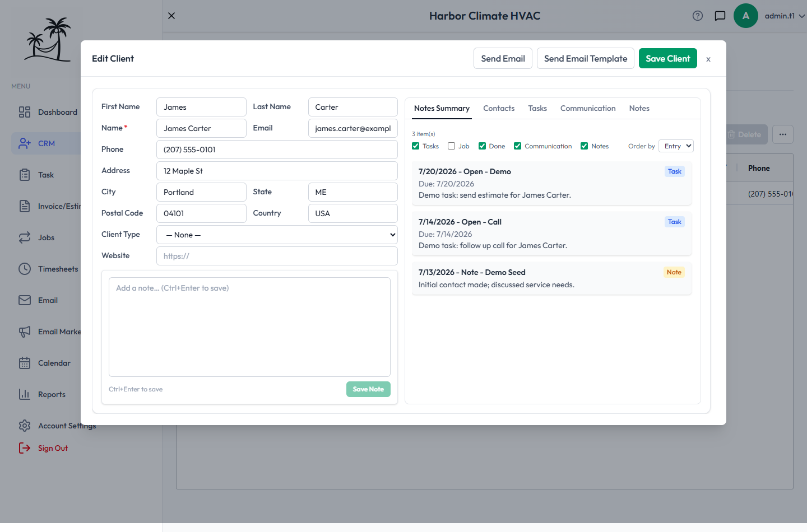This screenshot has height=532, width=807.
Task: Click the Name field with James Carter
Action: [x=201, y=128]
